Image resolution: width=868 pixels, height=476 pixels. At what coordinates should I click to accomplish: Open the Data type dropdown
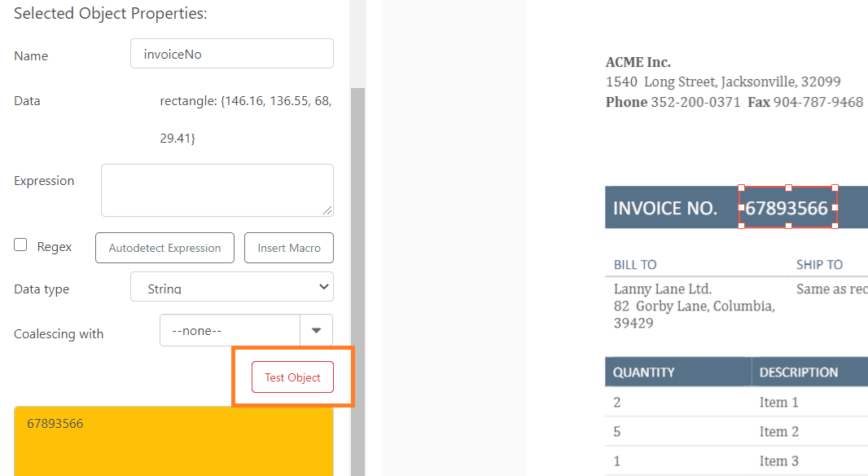231,287
